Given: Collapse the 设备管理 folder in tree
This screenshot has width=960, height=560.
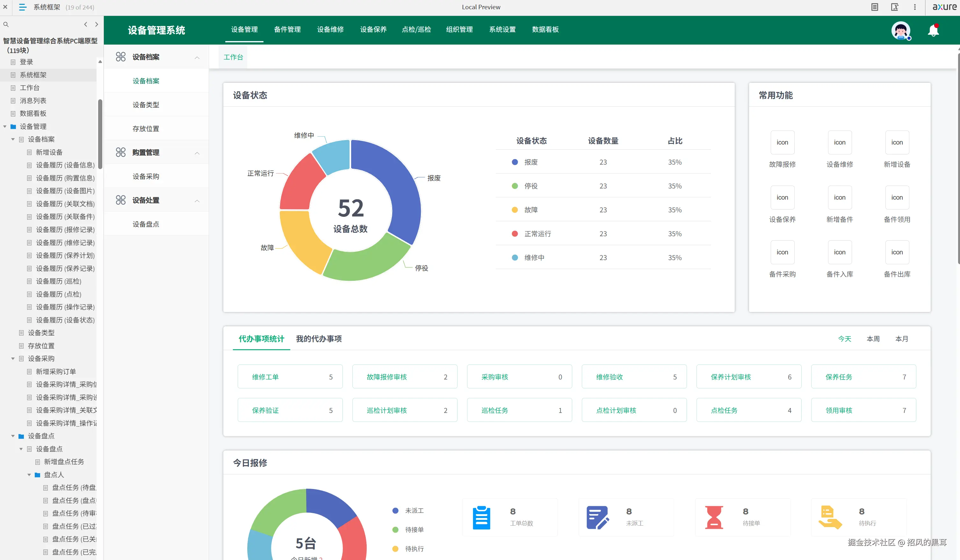Looking at the screenshot, I should [x=5, y=126].
